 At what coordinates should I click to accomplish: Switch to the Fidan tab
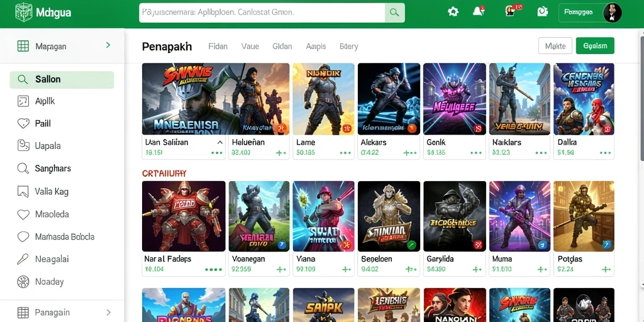point(218,47)
